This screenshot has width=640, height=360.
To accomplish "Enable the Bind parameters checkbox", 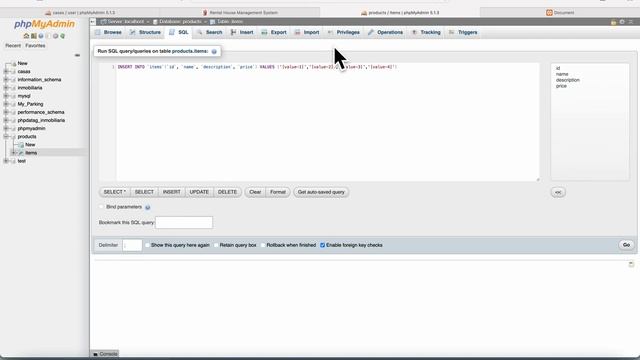I will pos(101,207).
